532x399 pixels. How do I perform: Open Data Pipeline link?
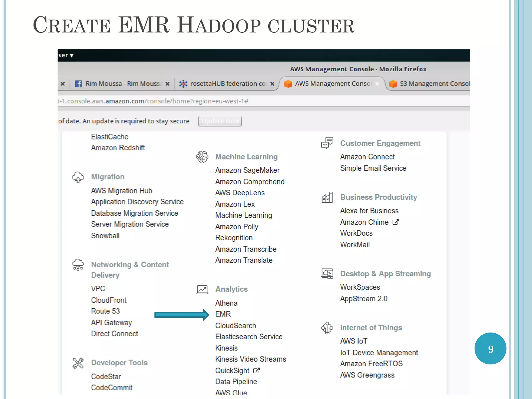[236, 382]
